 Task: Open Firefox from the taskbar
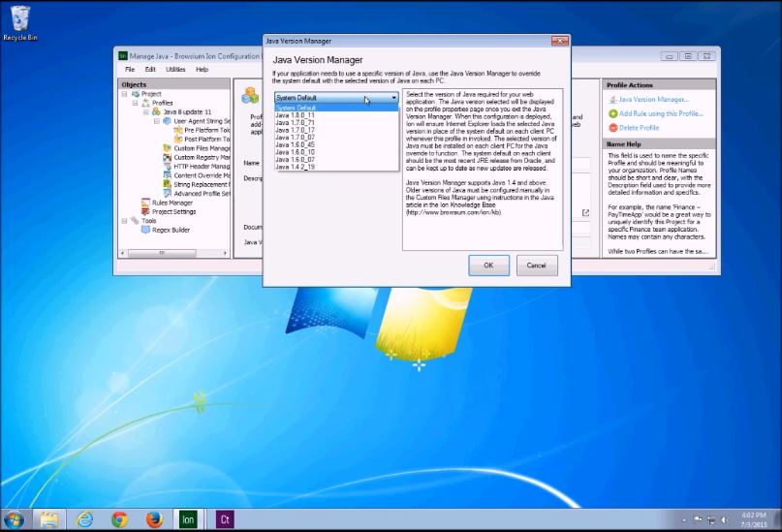[x=154, y=519]
